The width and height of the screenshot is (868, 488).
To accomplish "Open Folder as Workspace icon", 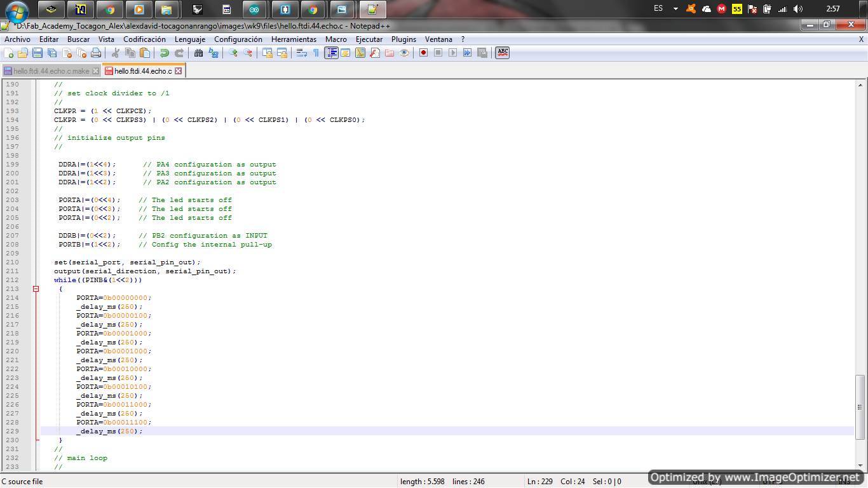I will (x=389, y=53).
